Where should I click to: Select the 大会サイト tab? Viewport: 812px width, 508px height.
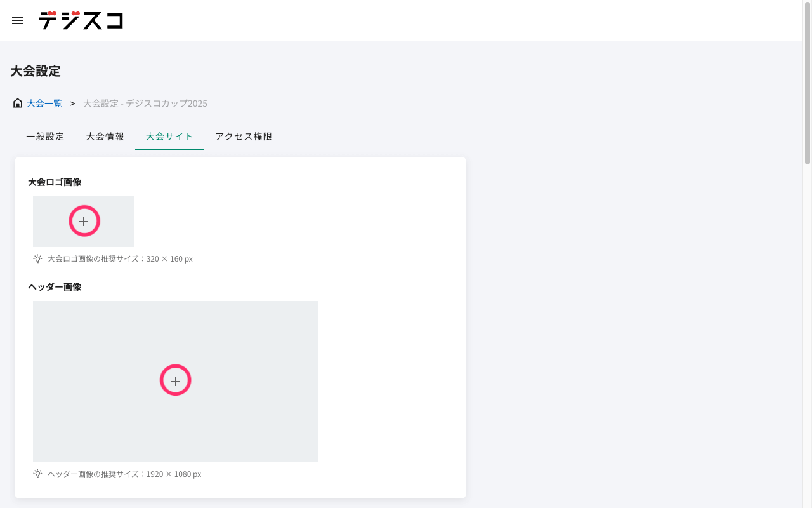pos(169,137)
